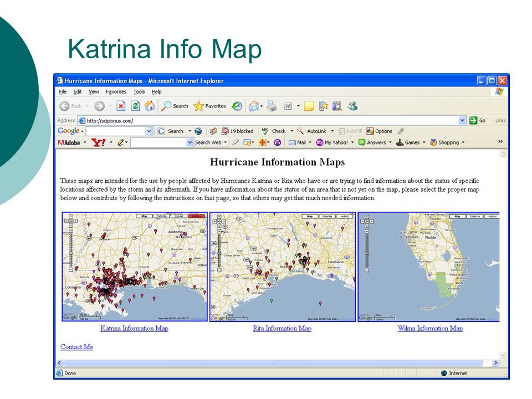Click the Google toolbar G Search button

coord(171,131)
